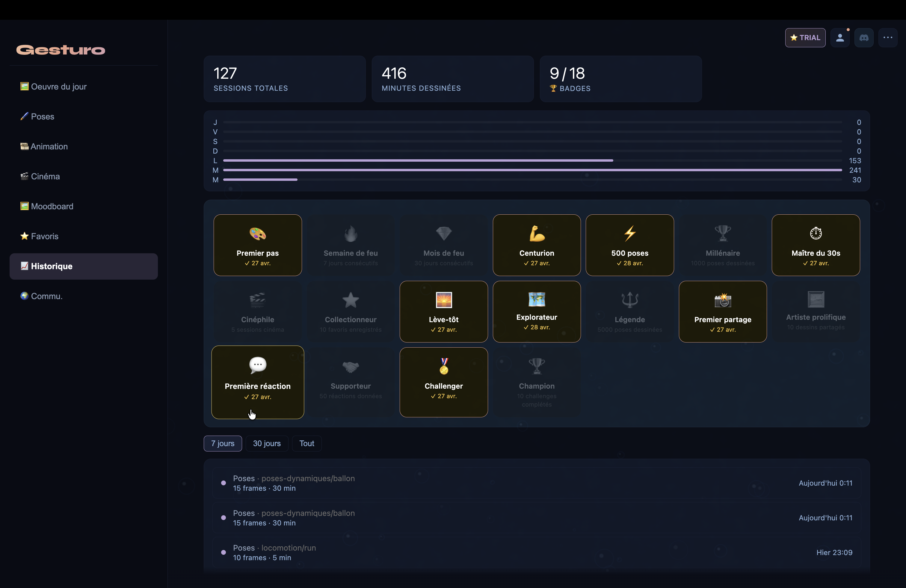This screenshot has height=588, width=906.
Task: Click the '10 dessins partagés' description
Action: 816,328
